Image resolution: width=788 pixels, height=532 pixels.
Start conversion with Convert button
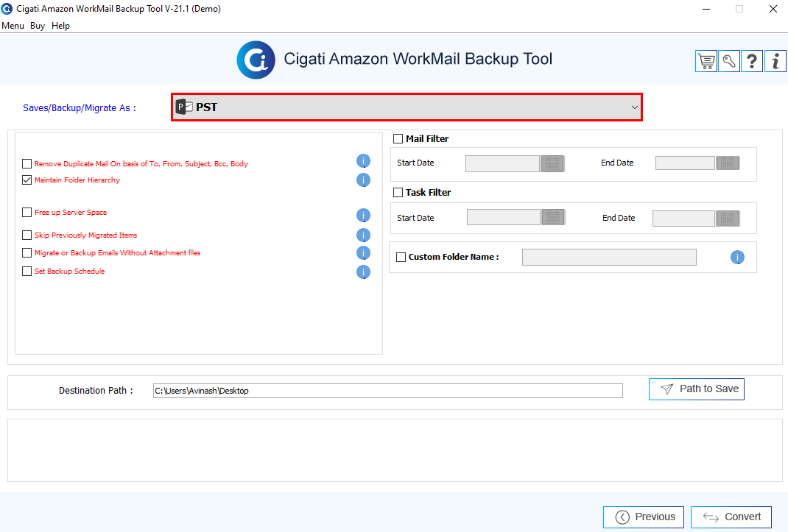click(x=731, y=517)
